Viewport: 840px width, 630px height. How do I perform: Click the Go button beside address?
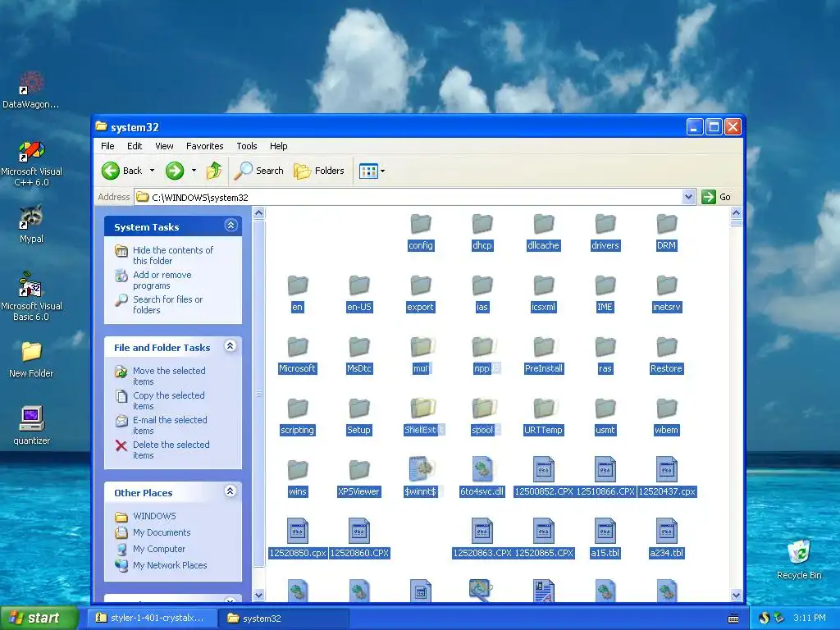pos(716,197)
